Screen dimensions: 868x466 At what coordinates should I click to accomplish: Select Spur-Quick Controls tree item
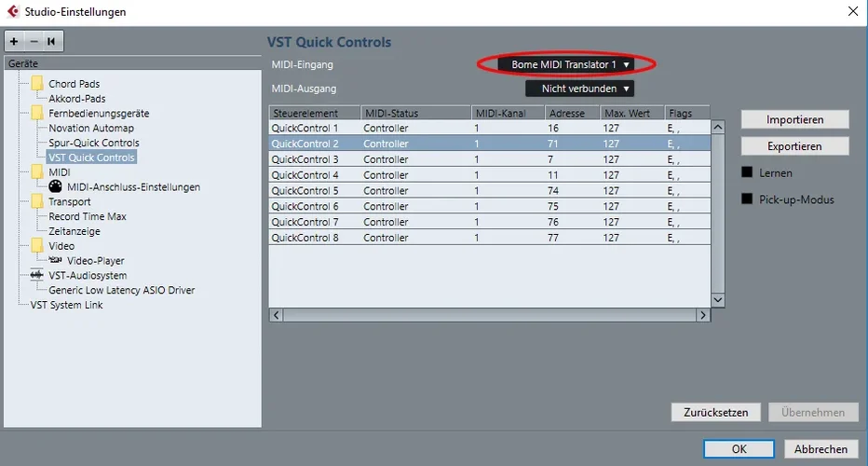coord(94,143)
